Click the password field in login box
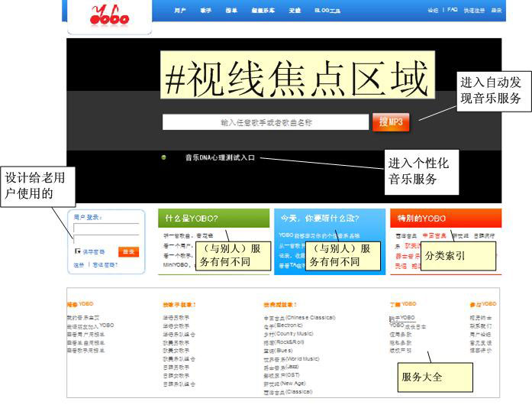The width and height of the screenshot is (532, 408). [106, 239]
